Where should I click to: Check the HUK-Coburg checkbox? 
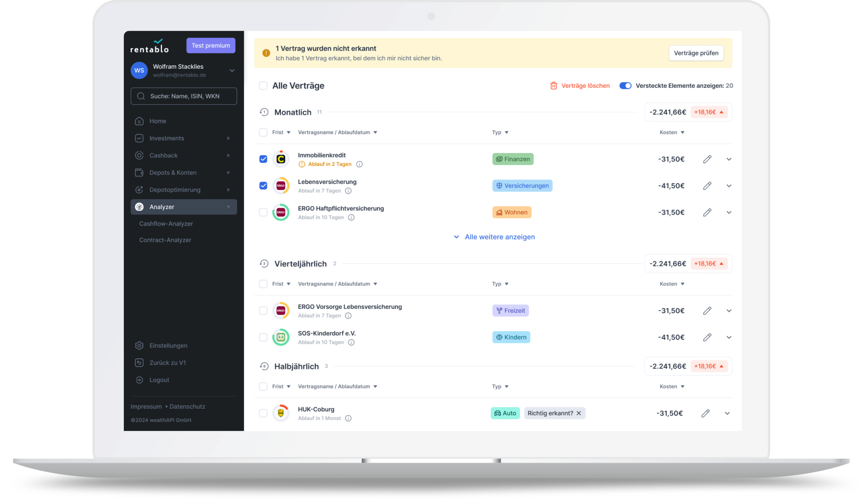pos(263,414)
